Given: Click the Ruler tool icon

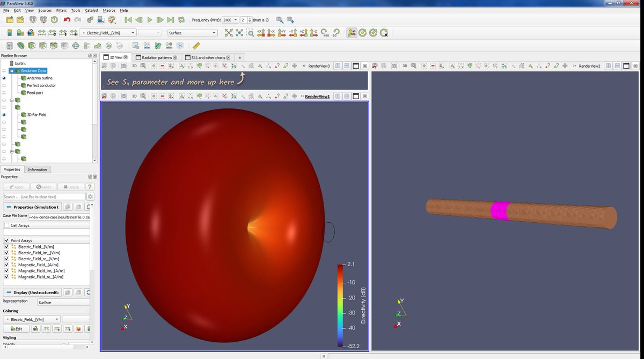Looking at the screenshot, I should coord(196,46).
